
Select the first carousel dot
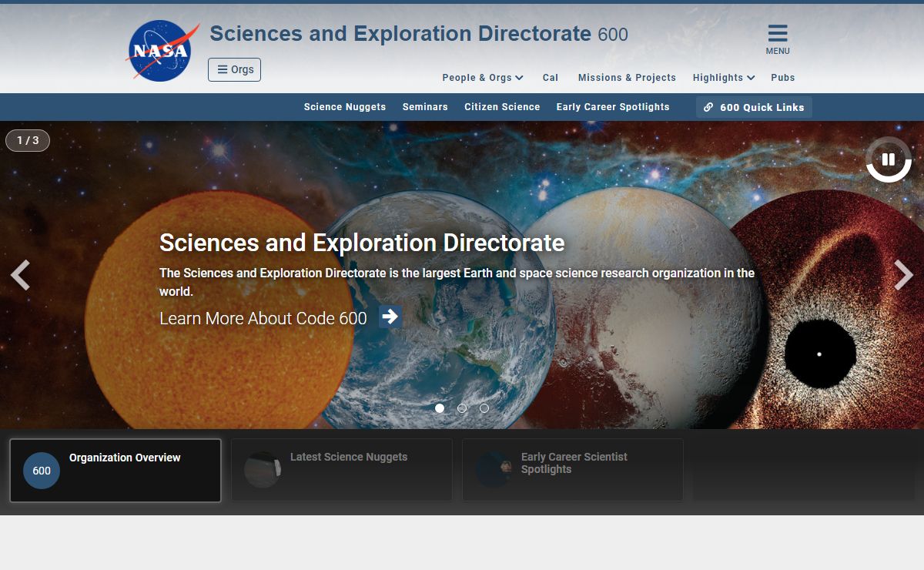coord(440,408)
